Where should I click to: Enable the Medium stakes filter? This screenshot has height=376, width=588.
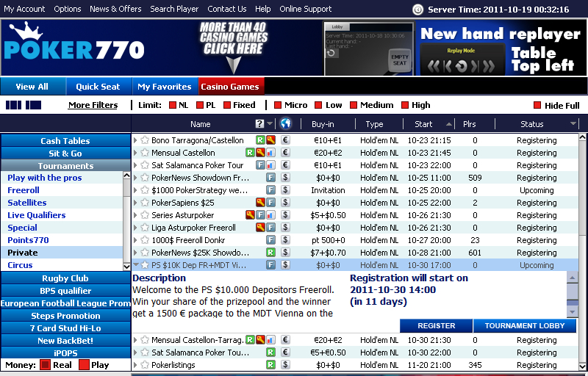[354, 105]
